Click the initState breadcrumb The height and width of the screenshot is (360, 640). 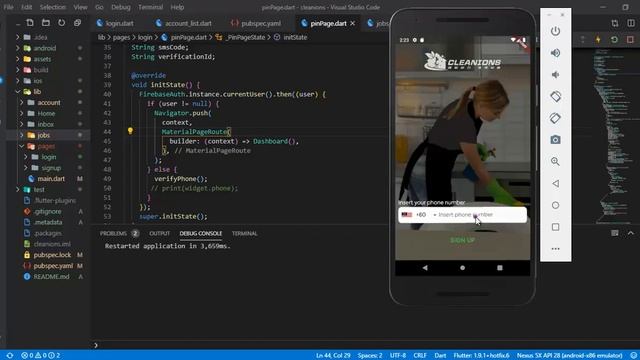295,37
